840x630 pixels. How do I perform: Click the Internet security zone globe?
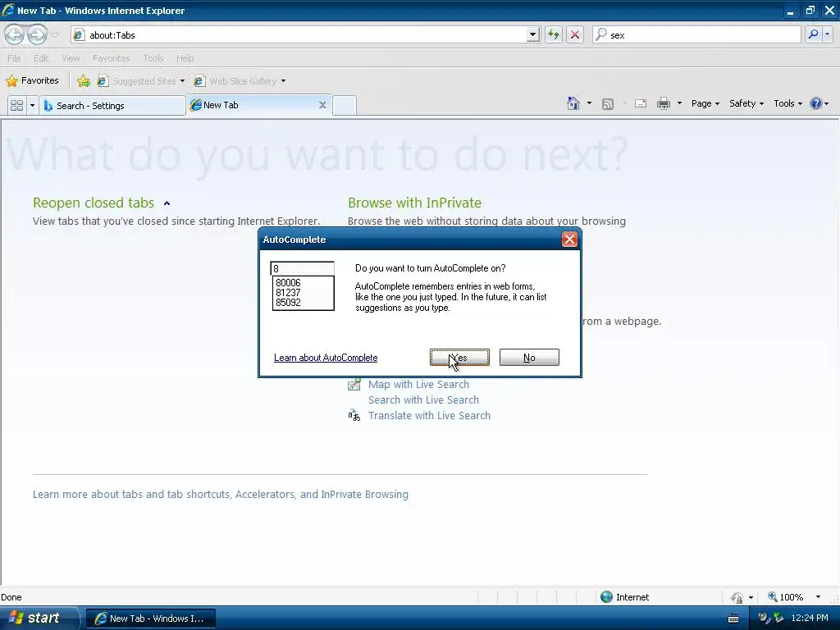click(x=606, y=597)
